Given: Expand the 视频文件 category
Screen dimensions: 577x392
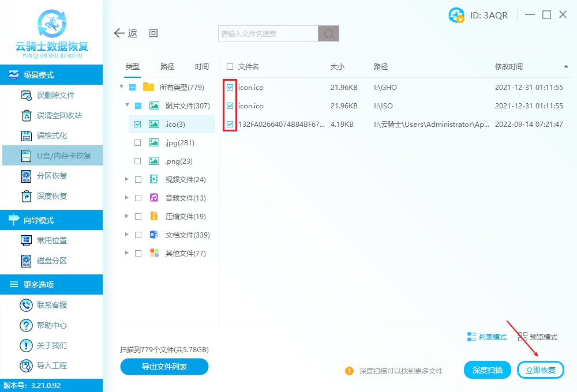Looking at the screenshot, I should click(x=127, y=179).
